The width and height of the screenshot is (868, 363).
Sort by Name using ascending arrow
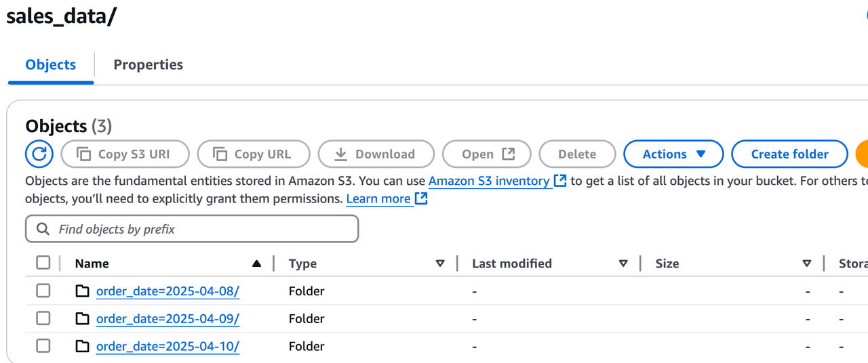pos(256,263)
